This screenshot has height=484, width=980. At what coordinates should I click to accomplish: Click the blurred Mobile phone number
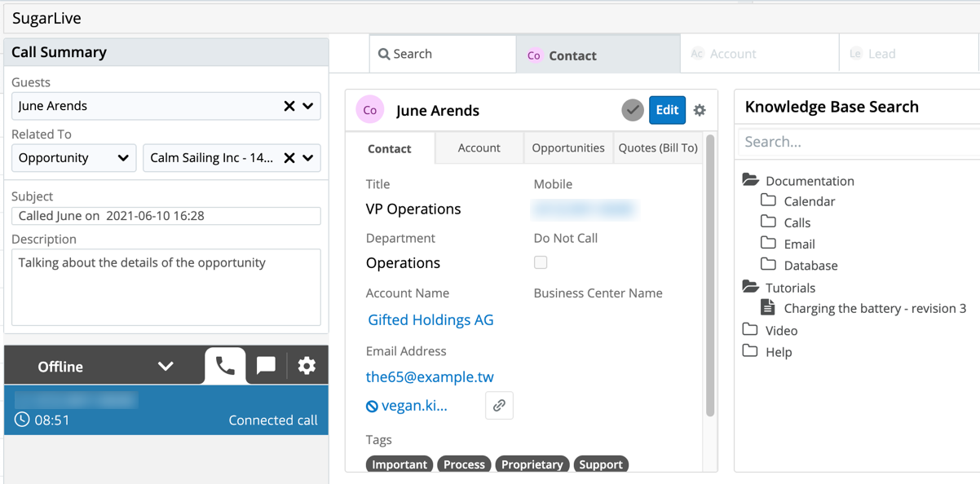(585, 209)
